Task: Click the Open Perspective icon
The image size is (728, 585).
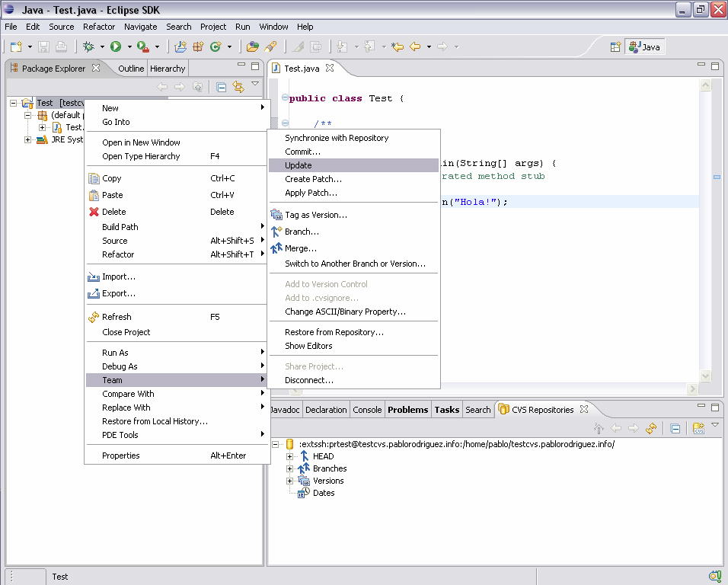Action: 615,47
